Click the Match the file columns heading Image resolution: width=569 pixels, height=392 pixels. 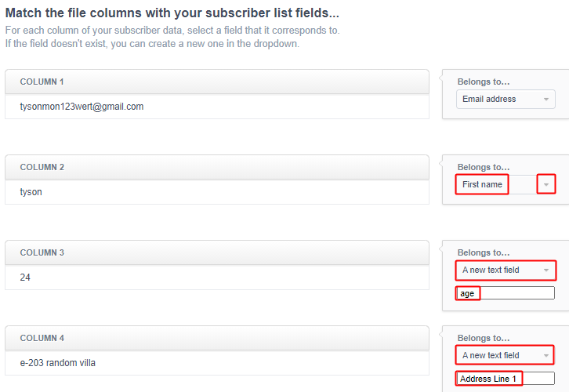point(172,13)
